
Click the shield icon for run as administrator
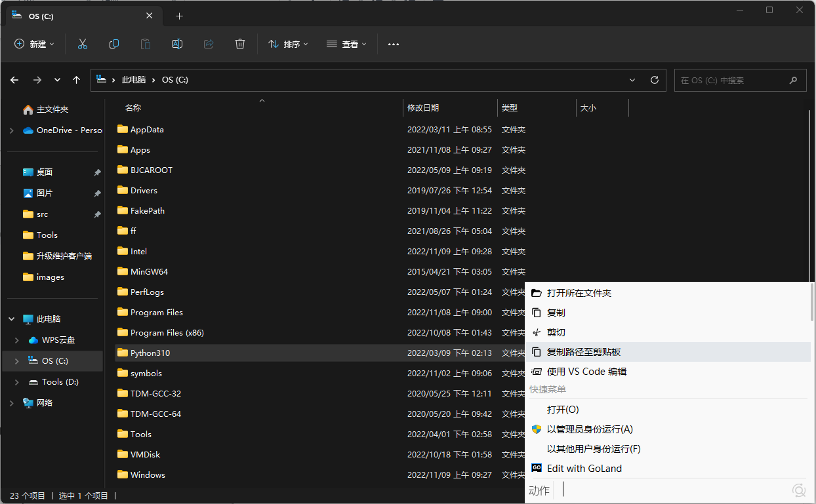(537, 429)
